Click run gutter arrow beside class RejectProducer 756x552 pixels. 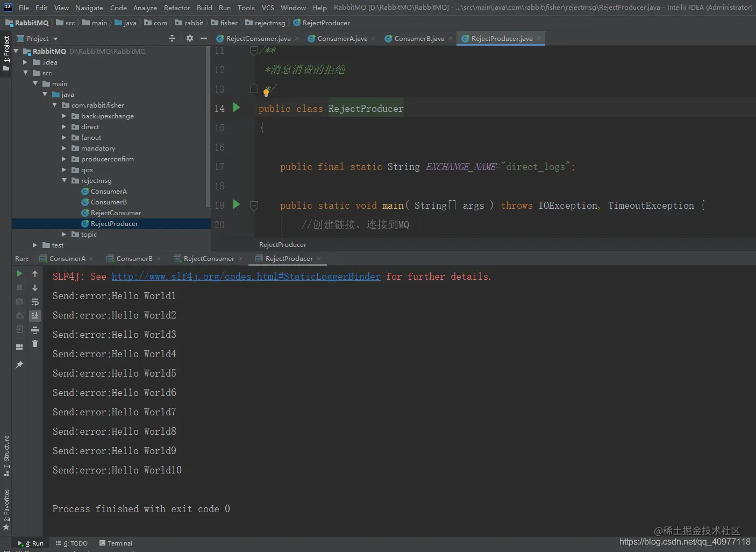pyautogui.click(x=236, y=108)
